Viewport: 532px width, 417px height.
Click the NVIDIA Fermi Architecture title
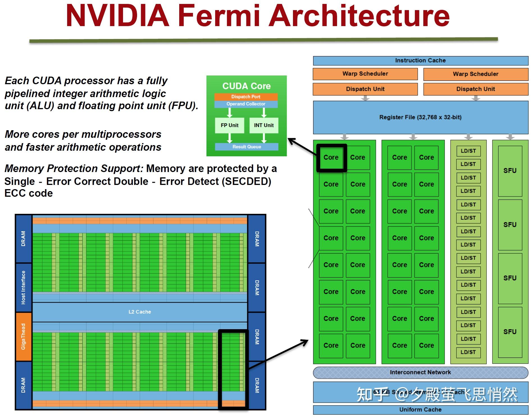(x=258, y=16)
